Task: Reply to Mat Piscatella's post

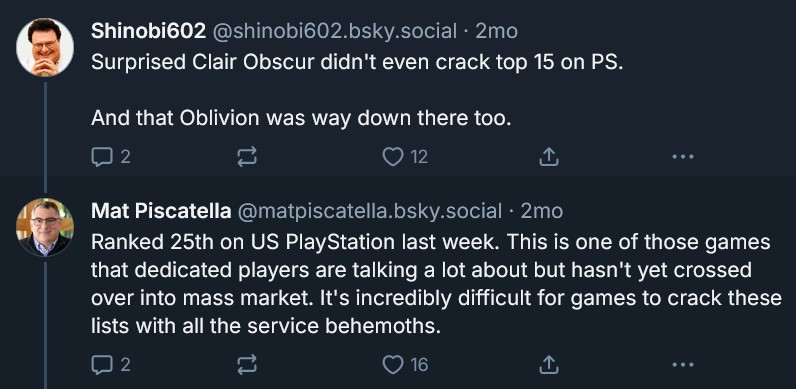Action: [x=110, y=365]
